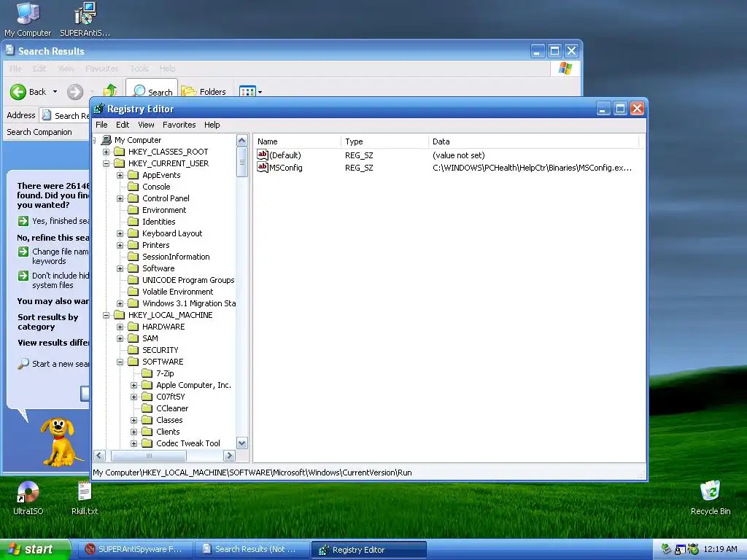Click green arrow beside Yes, finished searching
Viewport: 747px width, 560px height.
click(23, 221)
